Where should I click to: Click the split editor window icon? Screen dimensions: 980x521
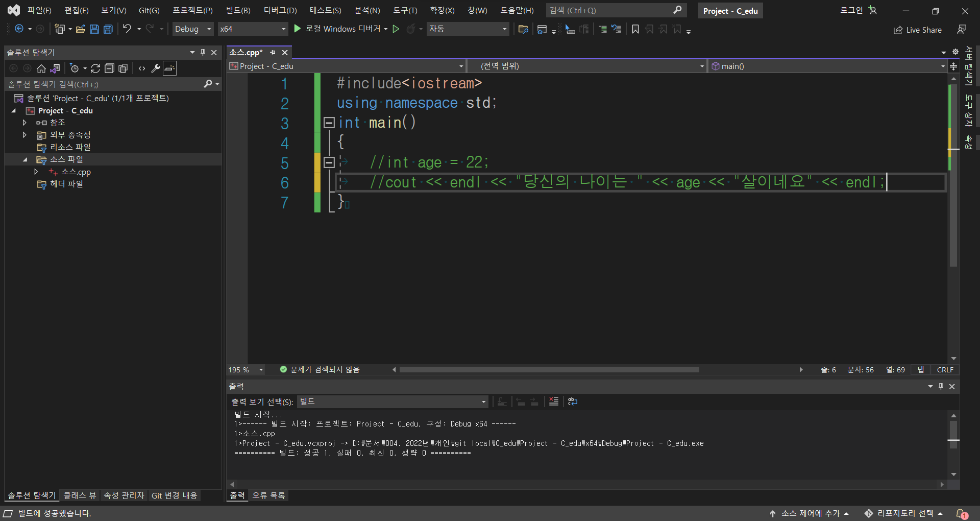point(953,66)
